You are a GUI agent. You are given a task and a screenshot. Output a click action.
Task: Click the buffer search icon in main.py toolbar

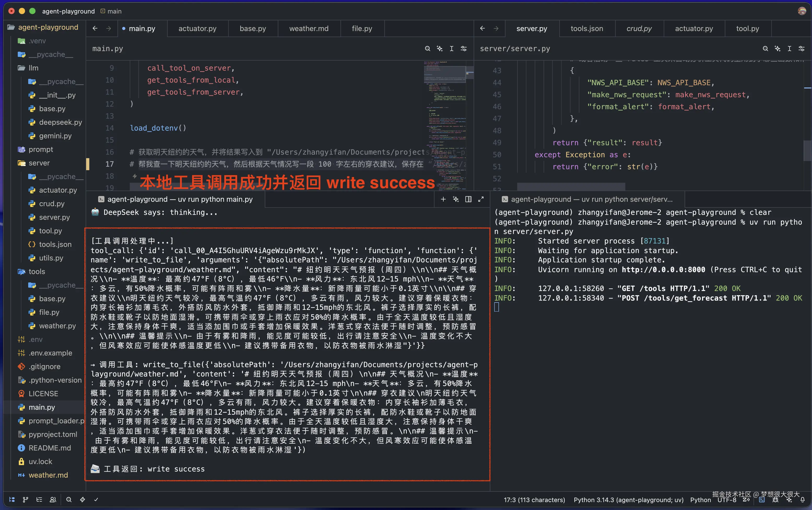pyautogui.click(x=427, y=49)
